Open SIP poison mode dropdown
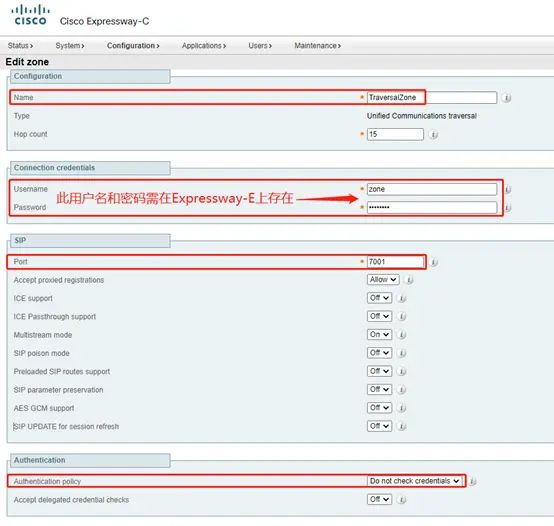 [379, 353]
